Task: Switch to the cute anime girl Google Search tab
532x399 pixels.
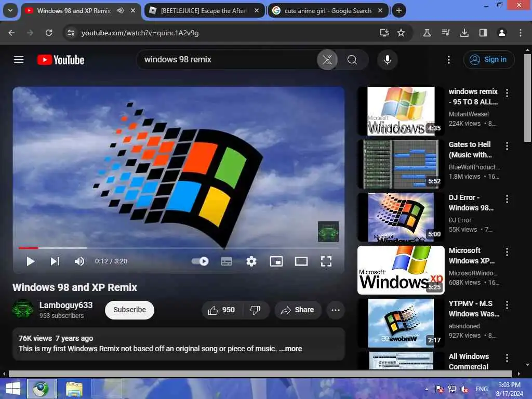Action: pyautogui.click(x=328, y=10)
